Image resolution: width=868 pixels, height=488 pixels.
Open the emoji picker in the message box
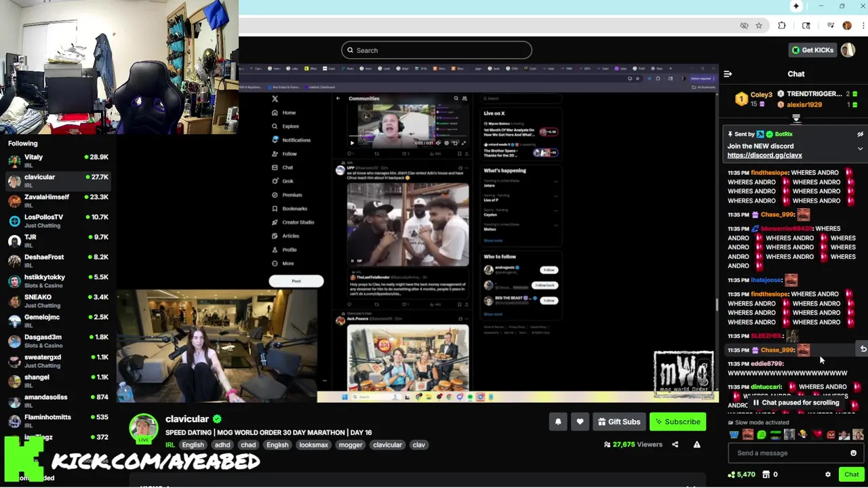point(853,453)
